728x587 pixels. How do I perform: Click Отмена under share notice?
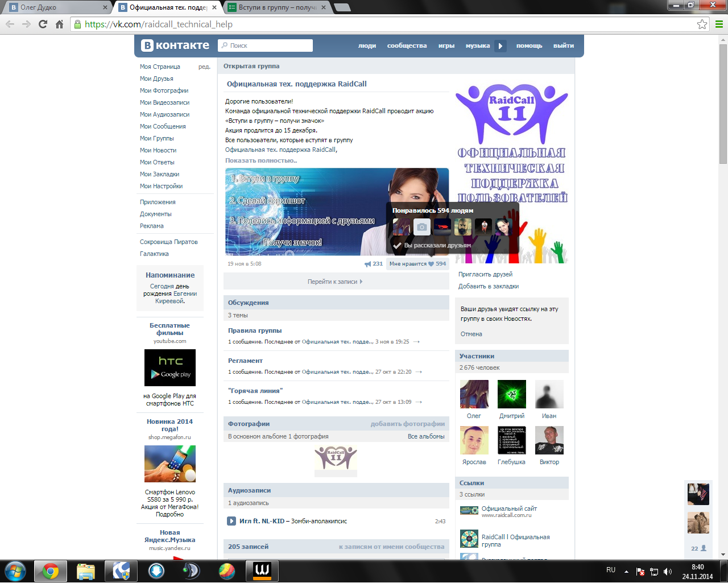(x=471, y=334)
